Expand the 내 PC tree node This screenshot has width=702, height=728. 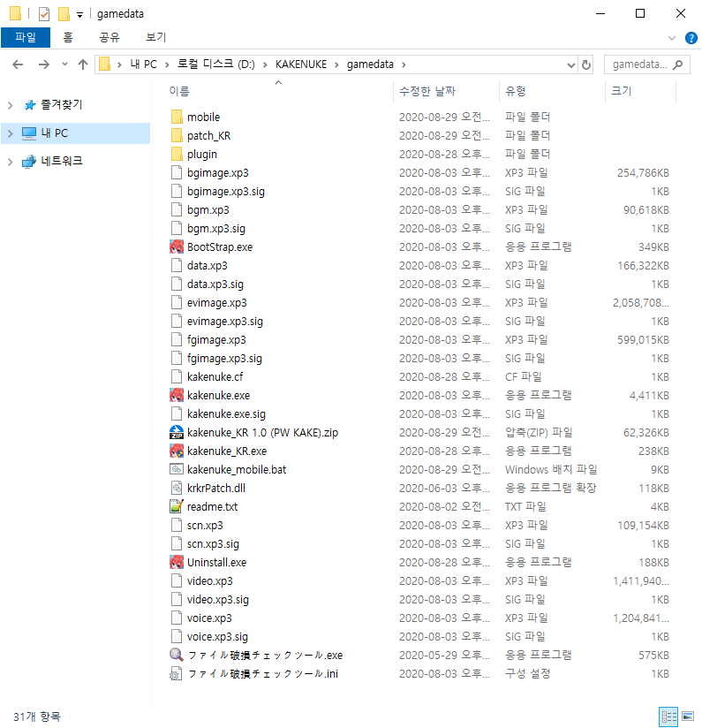tap(11, 133)
